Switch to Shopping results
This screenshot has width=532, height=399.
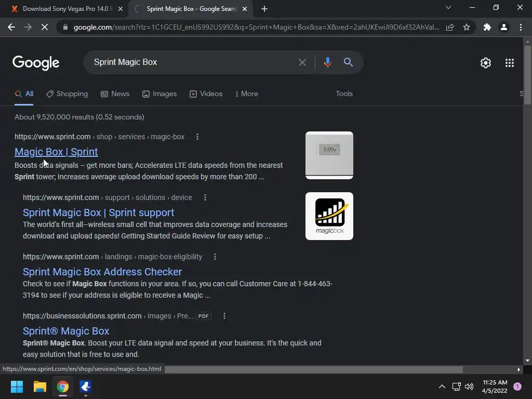point(67,94)
